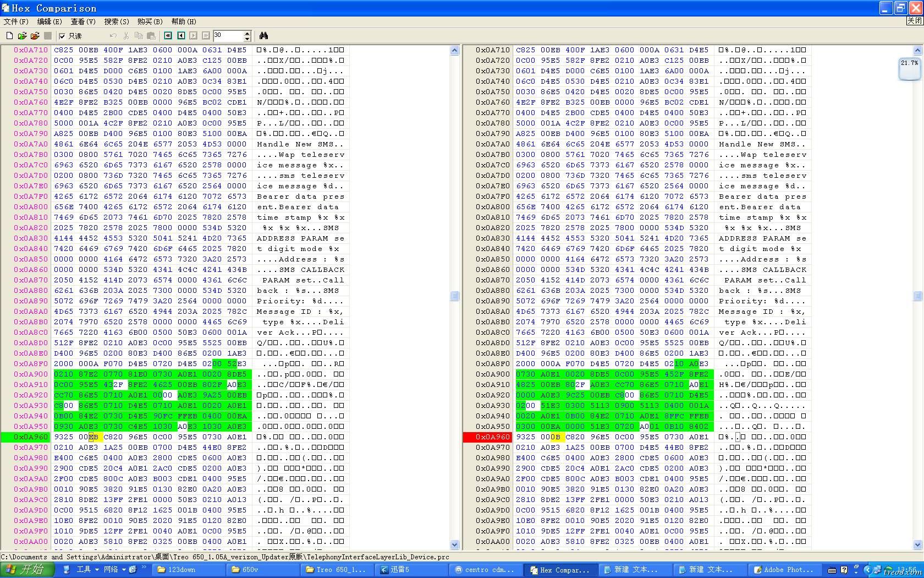This screenshot has height=578, width=924.
Task: Toggle the 只读 read-only checkbox
Action: 62,36
